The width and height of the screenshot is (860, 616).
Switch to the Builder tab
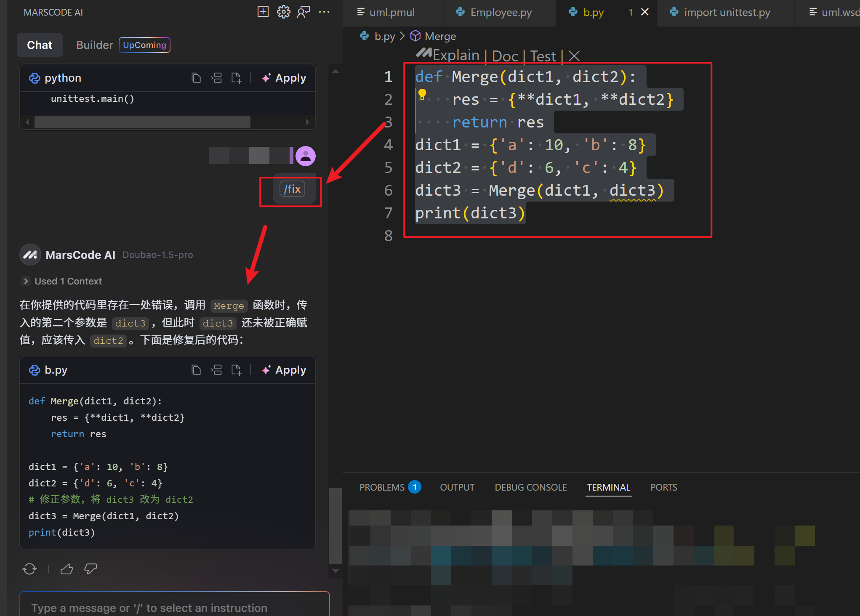94,45
